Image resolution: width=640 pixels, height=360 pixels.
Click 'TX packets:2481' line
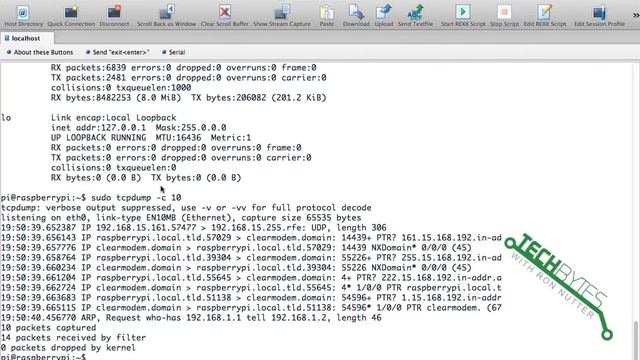click(x=189, y=78)
